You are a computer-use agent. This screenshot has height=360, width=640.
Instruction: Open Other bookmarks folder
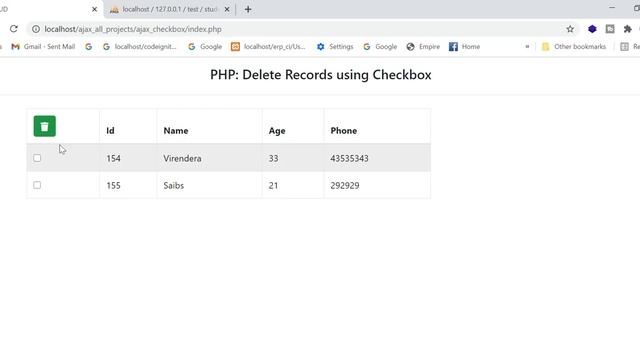pos(574,47)
